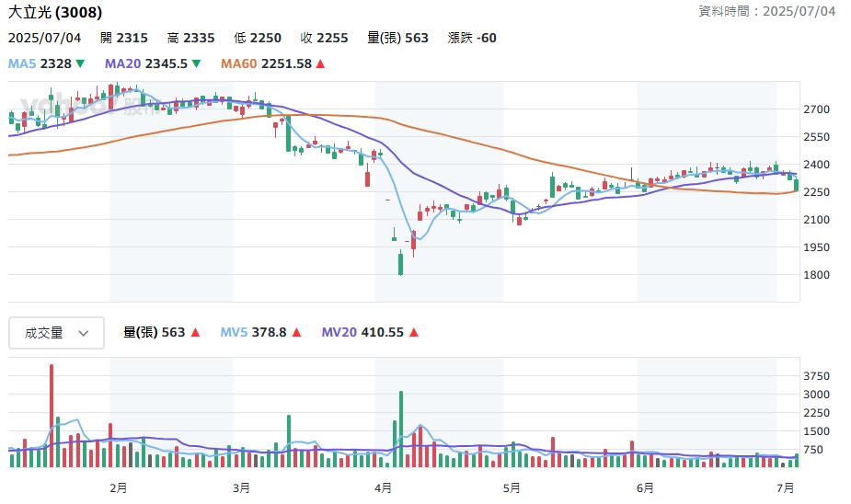Click the closing price 收 2255
This screenshot has width=851, height=504.
pyautogui.click(x=324, y=38)
